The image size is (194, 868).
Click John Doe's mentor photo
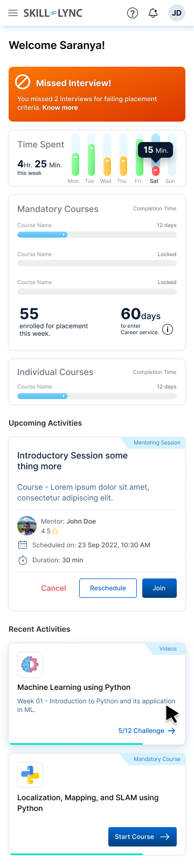point(27,526)
